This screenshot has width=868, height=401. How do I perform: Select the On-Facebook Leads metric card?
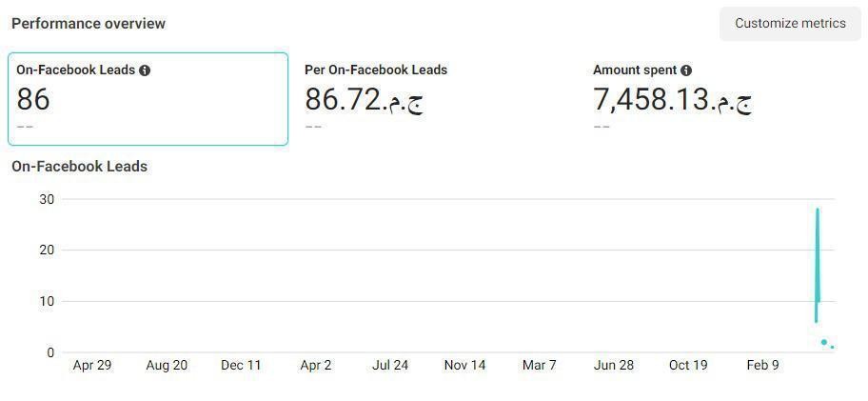[x=148, y=99]
